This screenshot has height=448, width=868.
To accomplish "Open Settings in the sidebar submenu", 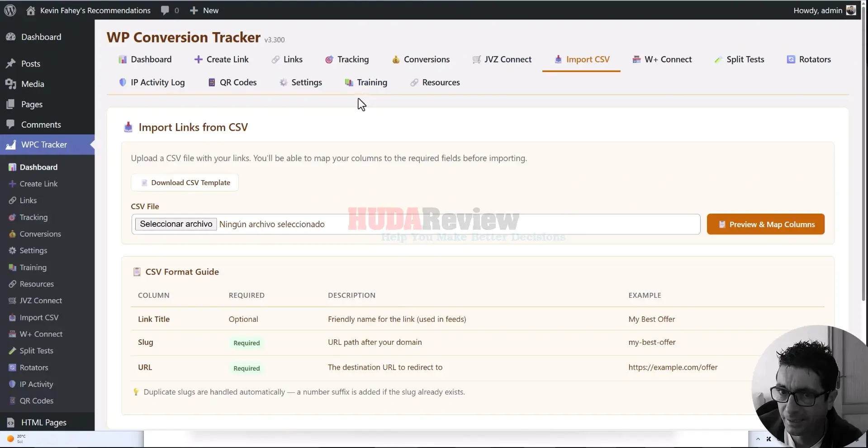I will tap(33, 251).
